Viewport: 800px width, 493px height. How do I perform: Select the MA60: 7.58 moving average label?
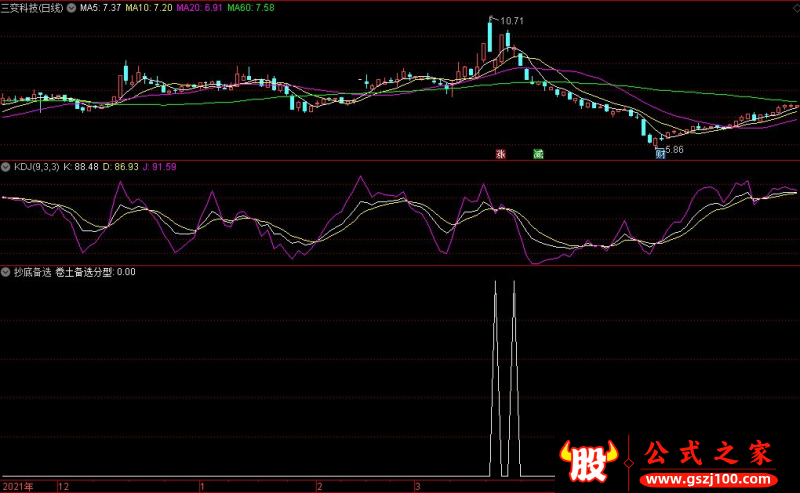point(251,8)
